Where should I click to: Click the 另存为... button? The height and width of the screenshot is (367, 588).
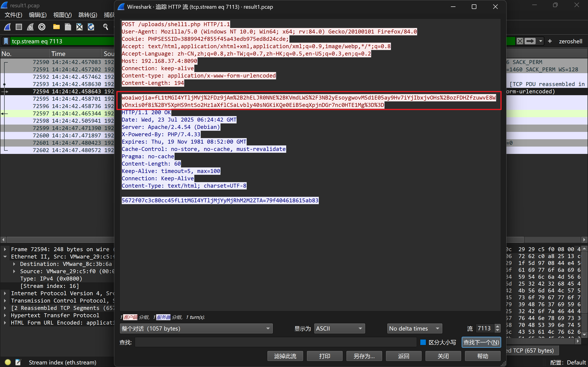tap(364, 356)
